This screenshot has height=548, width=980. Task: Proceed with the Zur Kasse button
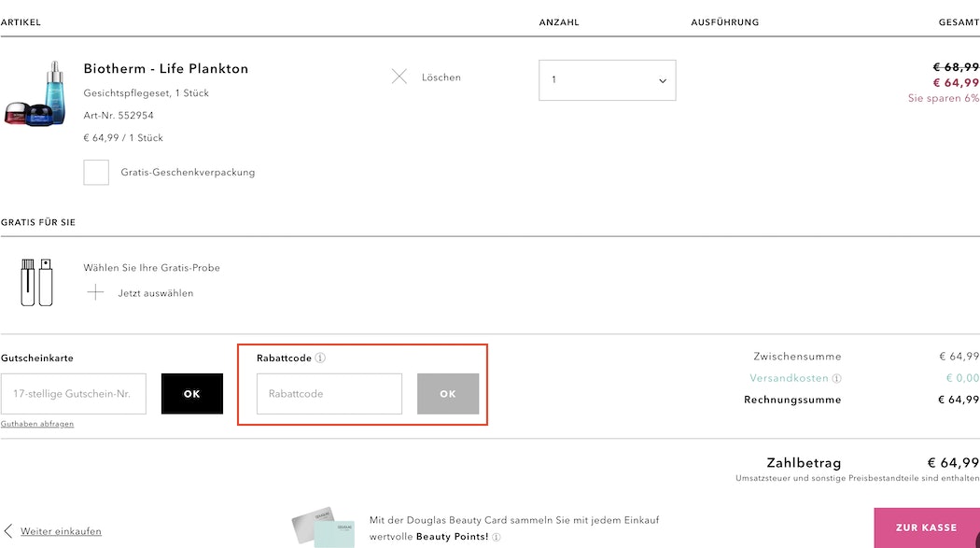pyautogui.click(x=926, y=527)
